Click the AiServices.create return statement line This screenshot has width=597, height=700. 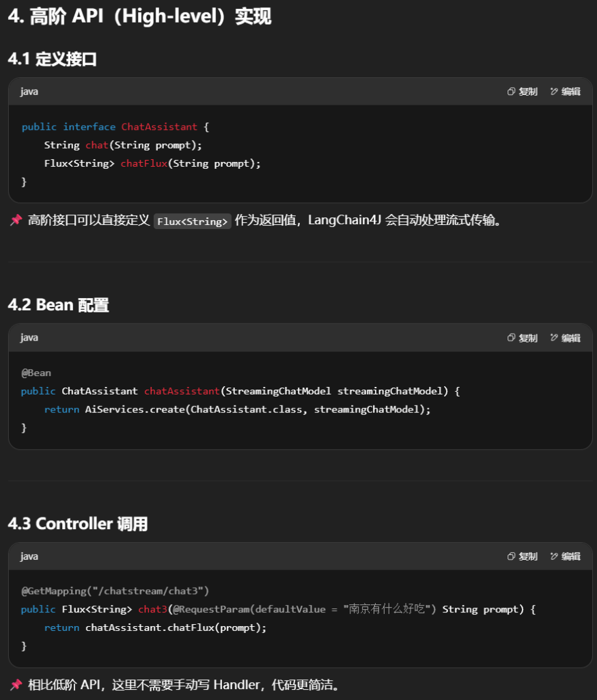[238, 409]
